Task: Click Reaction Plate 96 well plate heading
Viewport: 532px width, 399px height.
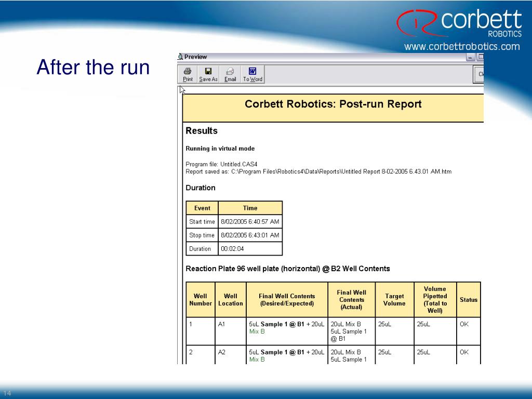Action: coord(287,269)
